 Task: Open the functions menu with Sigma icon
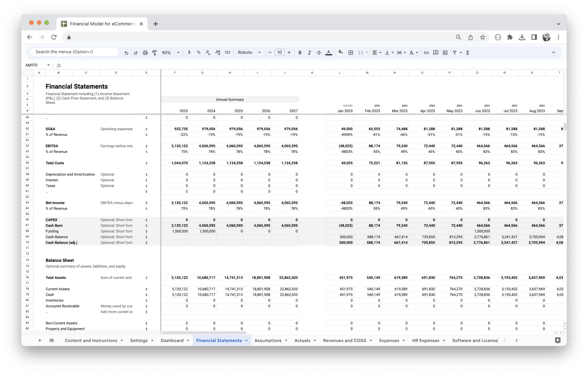(468, 52)
